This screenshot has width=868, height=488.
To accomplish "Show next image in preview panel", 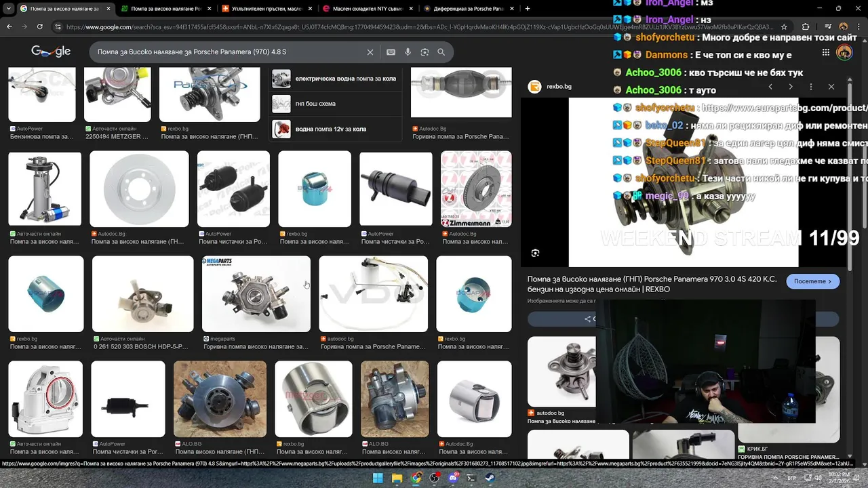I will point(791,87).
